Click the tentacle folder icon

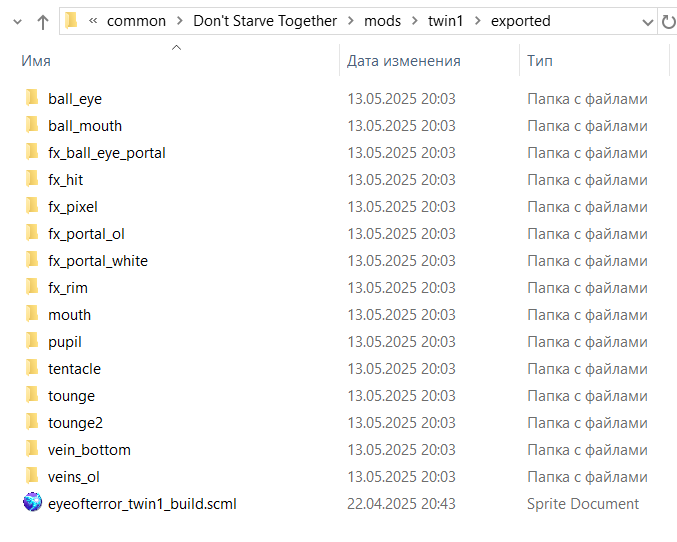pyautogui.click(x=32, y=369)
